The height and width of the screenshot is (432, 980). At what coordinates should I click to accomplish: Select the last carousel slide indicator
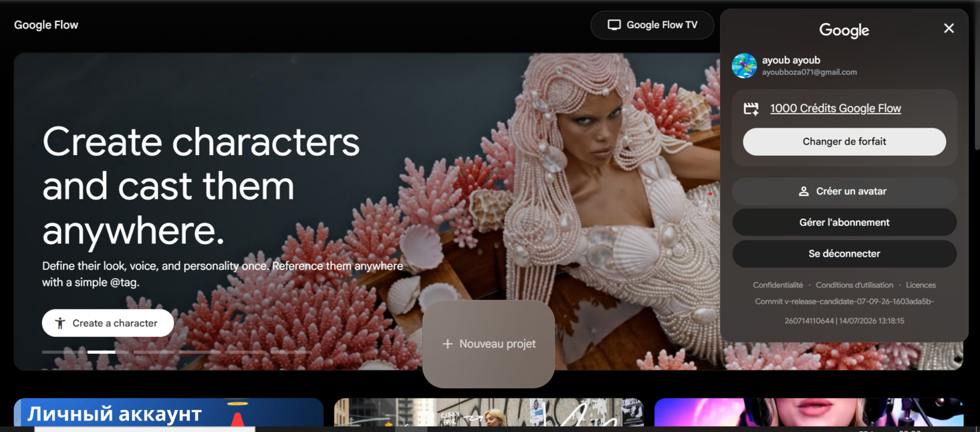[x=291, y=352]
